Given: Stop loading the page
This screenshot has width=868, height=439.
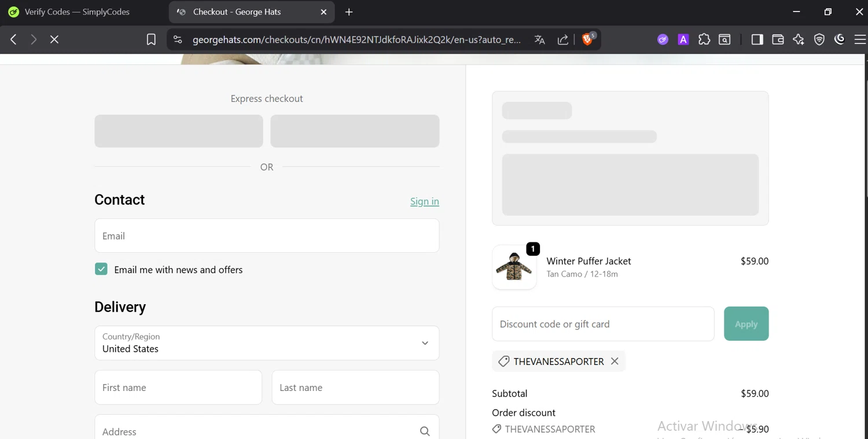Looking at the screenshot, I should 54,39.
